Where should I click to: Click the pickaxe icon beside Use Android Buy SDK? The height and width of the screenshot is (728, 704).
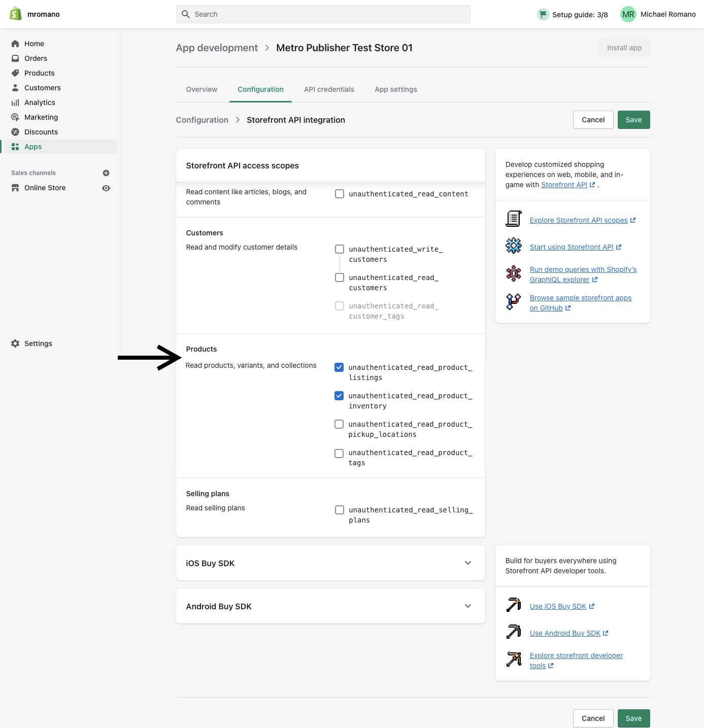point(514,632)
